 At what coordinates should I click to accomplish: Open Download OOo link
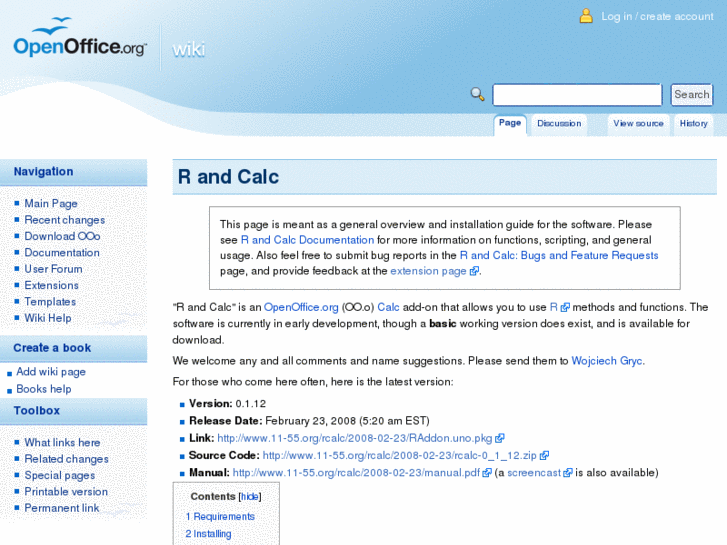(62, 236)
